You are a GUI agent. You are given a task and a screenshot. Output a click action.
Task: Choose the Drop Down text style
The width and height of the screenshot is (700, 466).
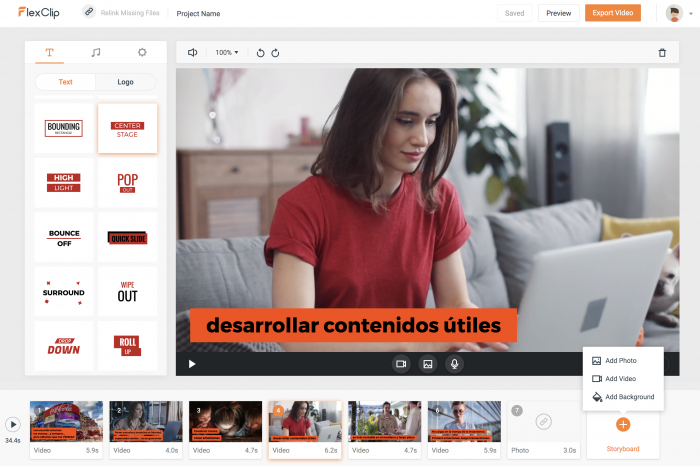pyautogui.click(x=64, y=346)
